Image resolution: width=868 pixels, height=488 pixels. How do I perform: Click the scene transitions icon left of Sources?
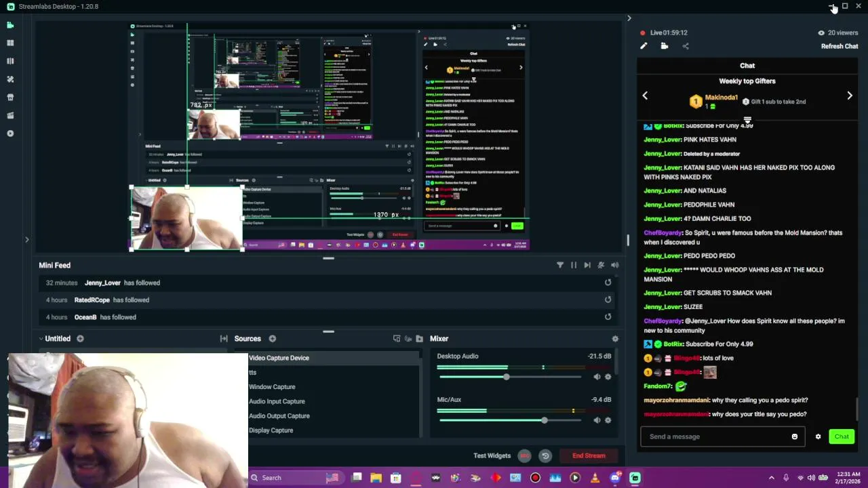tap(224, 338)
